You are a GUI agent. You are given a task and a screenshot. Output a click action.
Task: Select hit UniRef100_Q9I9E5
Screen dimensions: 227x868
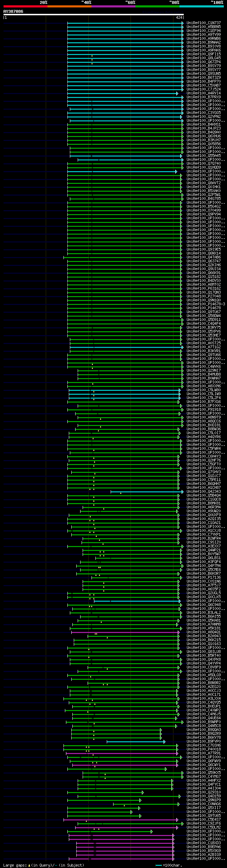tap(204, 250)
